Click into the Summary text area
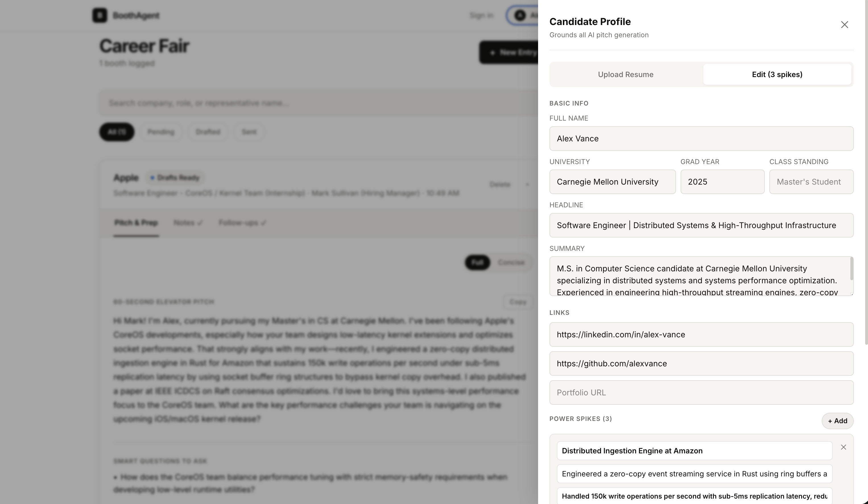 699,276
